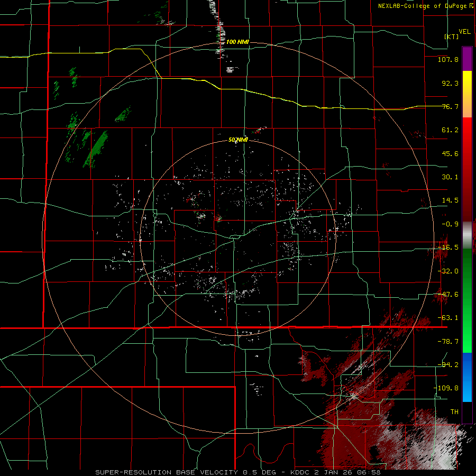
Task: Click the 100 NMI range ring label
Action: point(237,42)
